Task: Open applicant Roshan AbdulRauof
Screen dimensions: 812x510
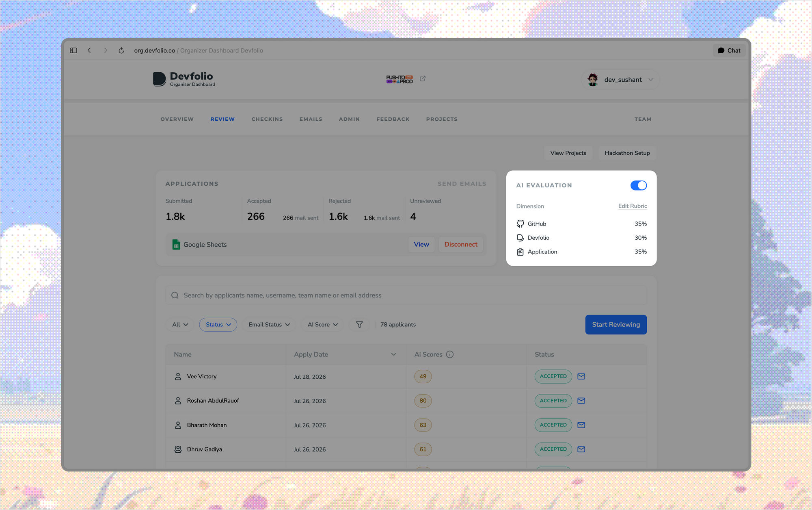Action: tap(213, 401)
